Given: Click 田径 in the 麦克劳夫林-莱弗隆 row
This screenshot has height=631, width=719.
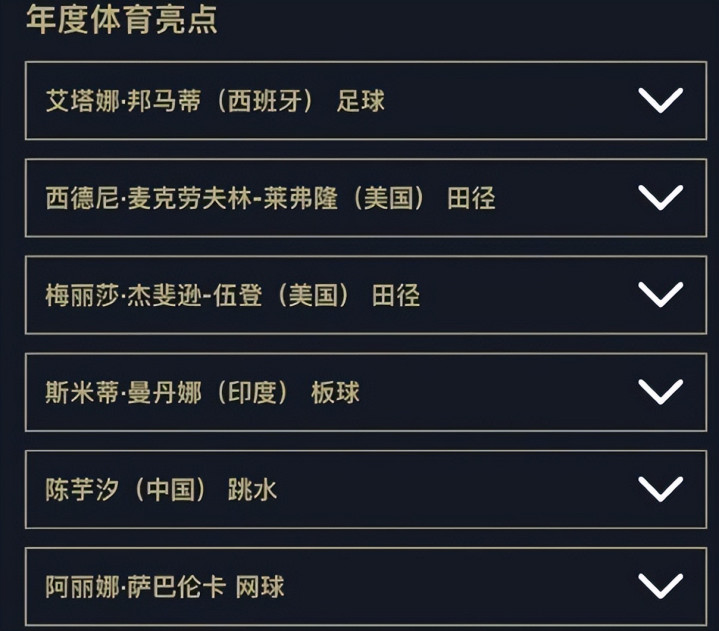Looking at the screenshot, I should 471,198.
